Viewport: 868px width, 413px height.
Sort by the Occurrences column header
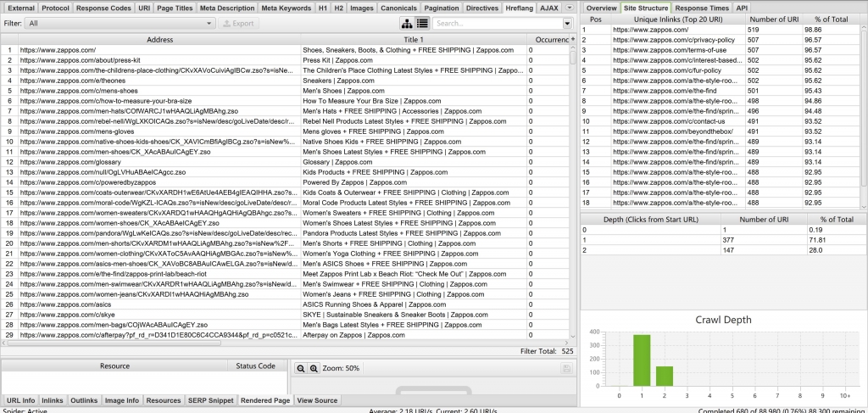tap(548, 40)
